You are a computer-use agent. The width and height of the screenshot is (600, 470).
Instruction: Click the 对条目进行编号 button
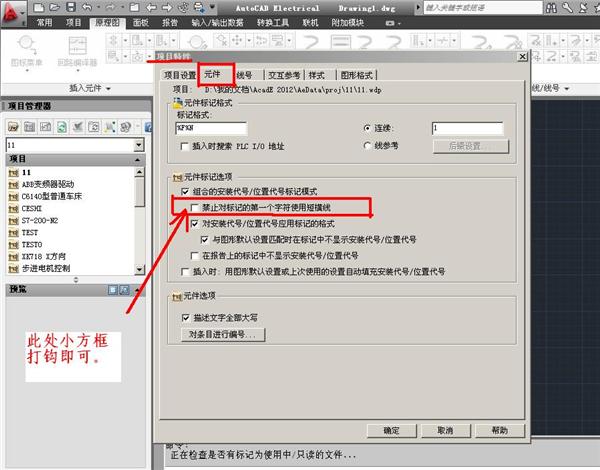(223, 335)
